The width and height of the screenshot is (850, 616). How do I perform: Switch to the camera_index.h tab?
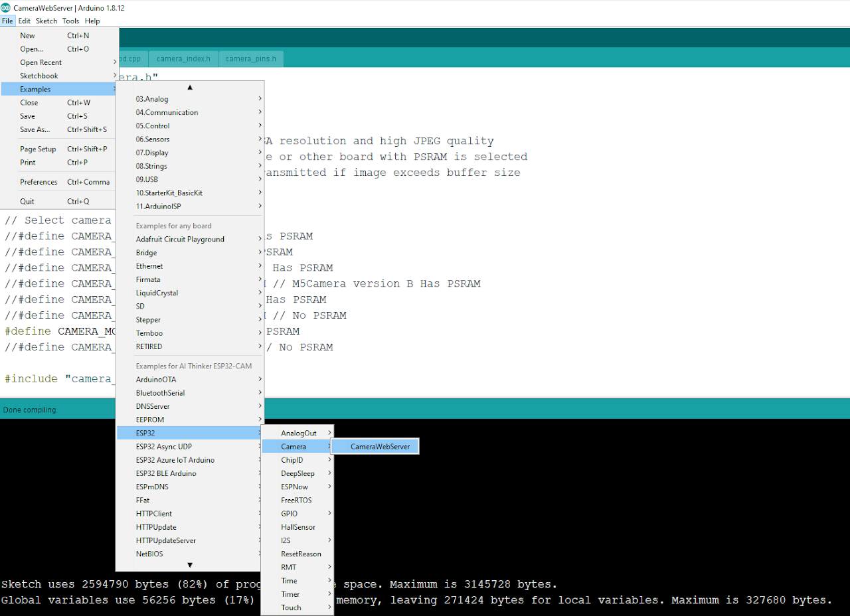pyautogui.click(x=183, y=58)
